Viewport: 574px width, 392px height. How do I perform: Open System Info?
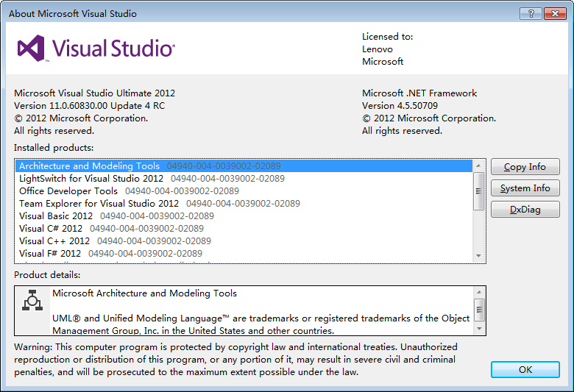(x=525, y=188)
